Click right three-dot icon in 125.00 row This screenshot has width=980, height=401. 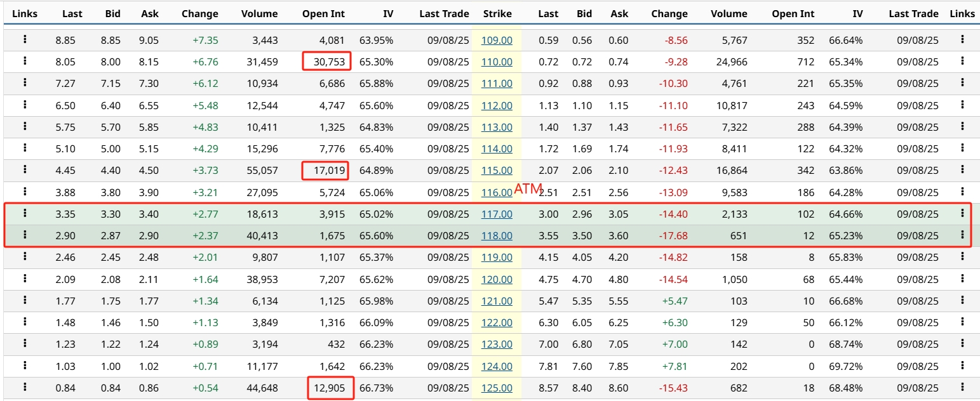click(x=962, y=387)
